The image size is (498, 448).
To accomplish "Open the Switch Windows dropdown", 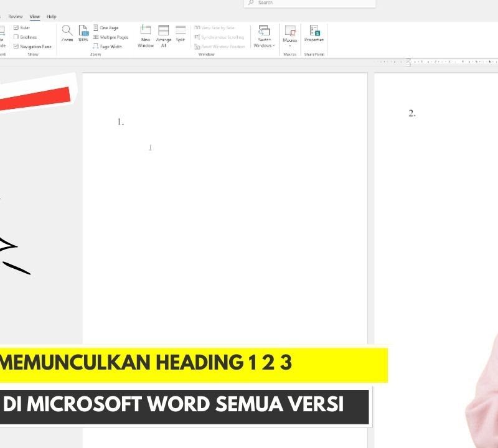I will coord(264,36).
